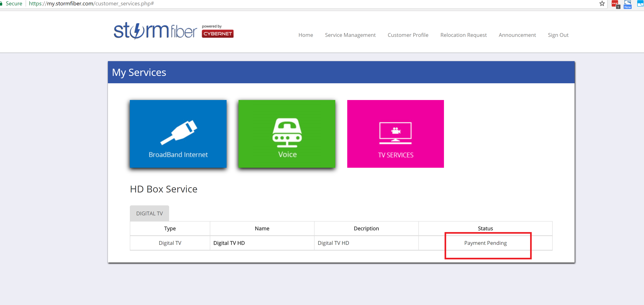Image resolution: width=644 pixels, height=305 pixels.
Task: Open Announcement page
Action: [x=517, y=35]
